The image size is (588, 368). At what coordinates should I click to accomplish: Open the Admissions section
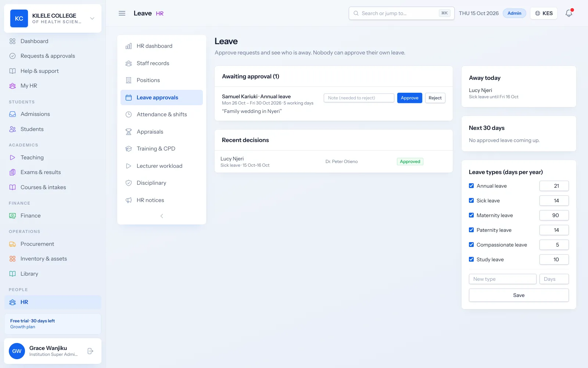[x=53, y=114]
